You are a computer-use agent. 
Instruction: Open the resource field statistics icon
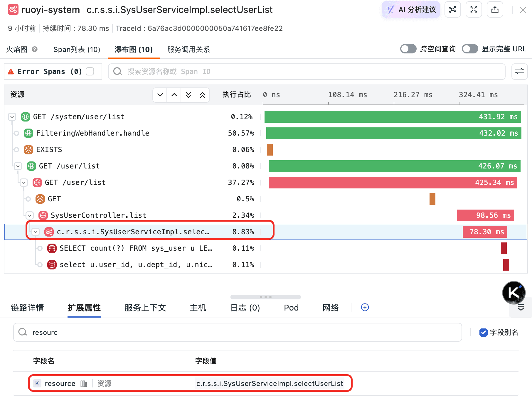(84, 384)
